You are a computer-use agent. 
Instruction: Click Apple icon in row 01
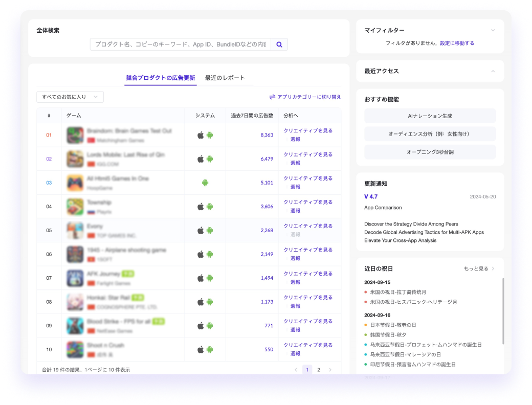pos(201,136)
